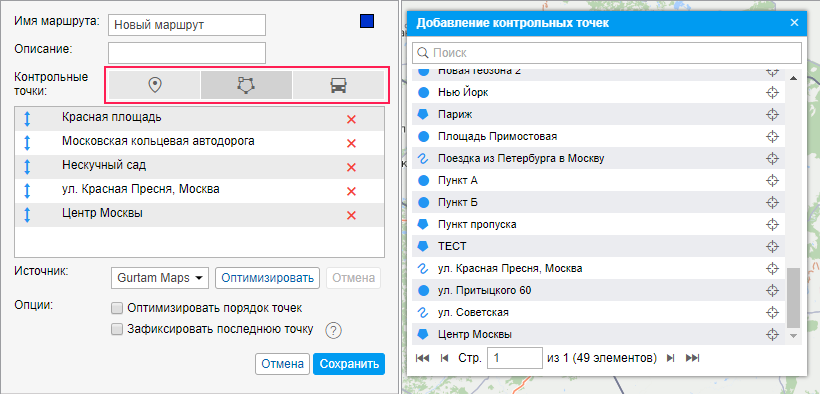Open the question mark help icon
Screen dimensions: 820x394
coord(334,331)
